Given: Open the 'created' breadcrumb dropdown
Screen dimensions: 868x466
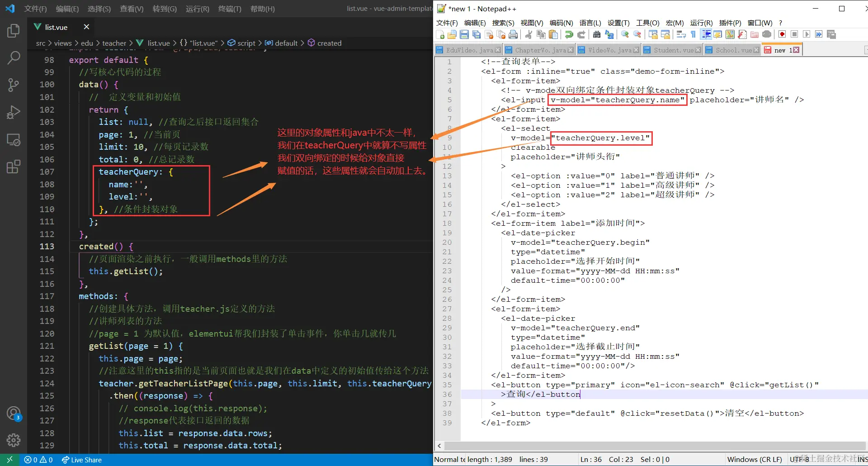Looking at the screenshot, I should tap(325, 43).
